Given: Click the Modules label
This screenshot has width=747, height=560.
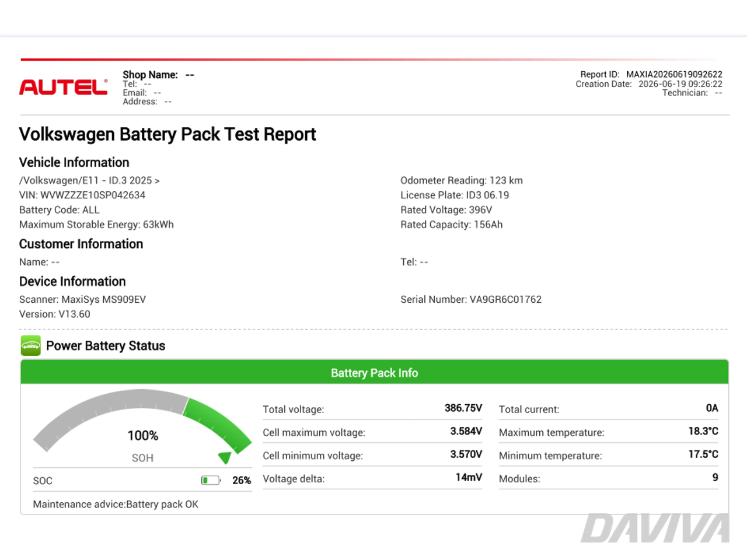Looking at the screenshot, I should click(x=519, y=479).
